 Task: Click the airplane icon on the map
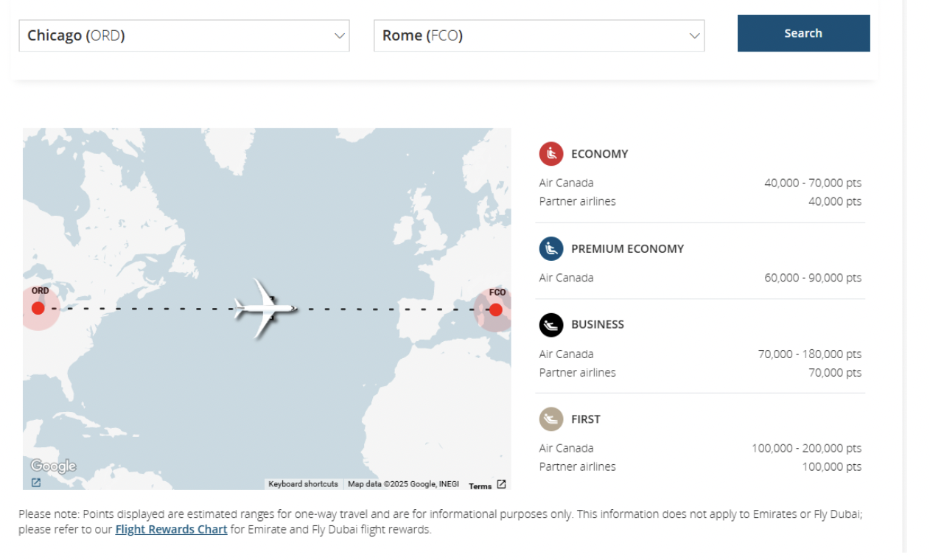pyautogui.click(x=264, y=308)
